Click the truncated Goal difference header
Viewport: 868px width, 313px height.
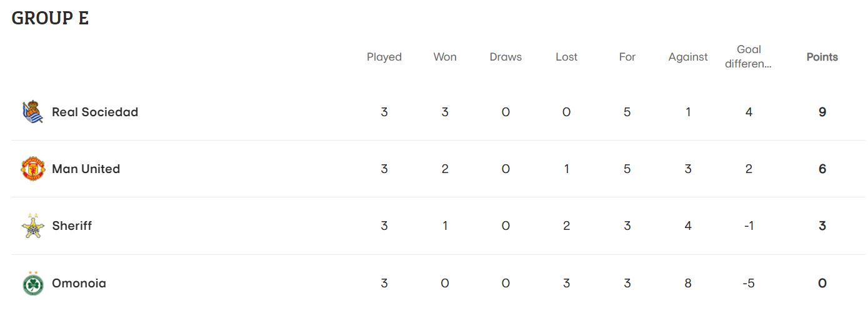pos(749,57)
